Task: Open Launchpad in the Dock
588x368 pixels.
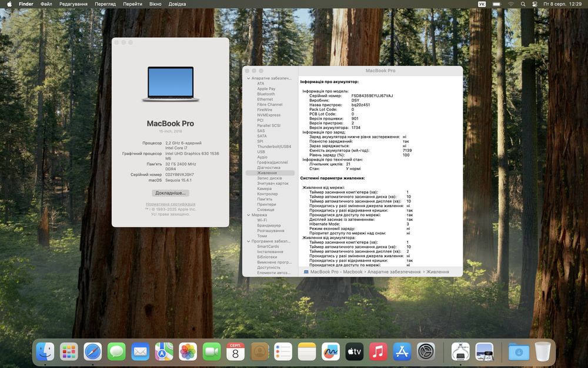Action: [69, 352]
